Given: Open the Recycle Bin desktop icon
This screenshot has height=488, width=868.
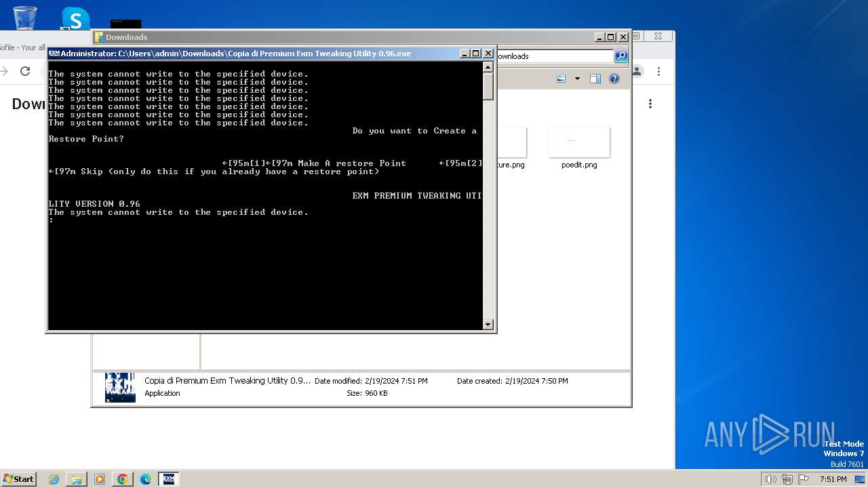Looking at the screenshot, I should tap(25, 18).
